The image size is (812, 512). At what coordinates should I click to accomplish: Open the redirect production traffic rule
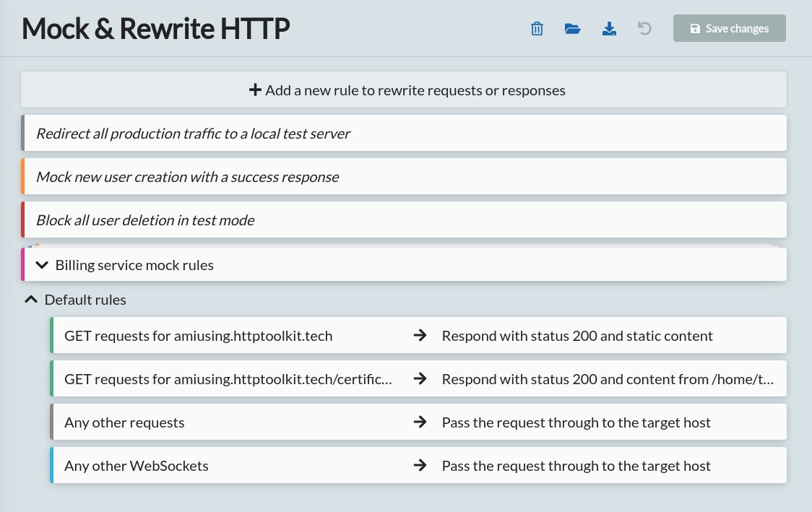[x=193, y=134]
